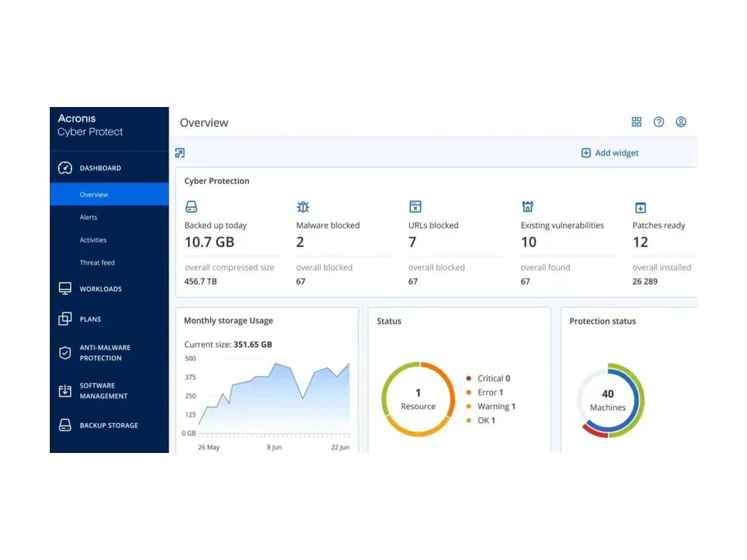
Task: Click the Malware blocked bug icon
Action: 303,207
